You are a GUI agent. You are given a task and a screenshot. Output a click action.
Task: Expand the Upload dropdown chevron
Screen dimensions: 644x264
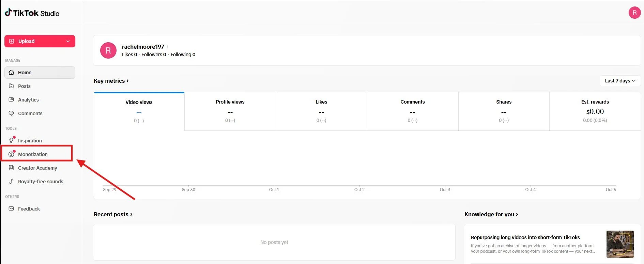(68, 41)
